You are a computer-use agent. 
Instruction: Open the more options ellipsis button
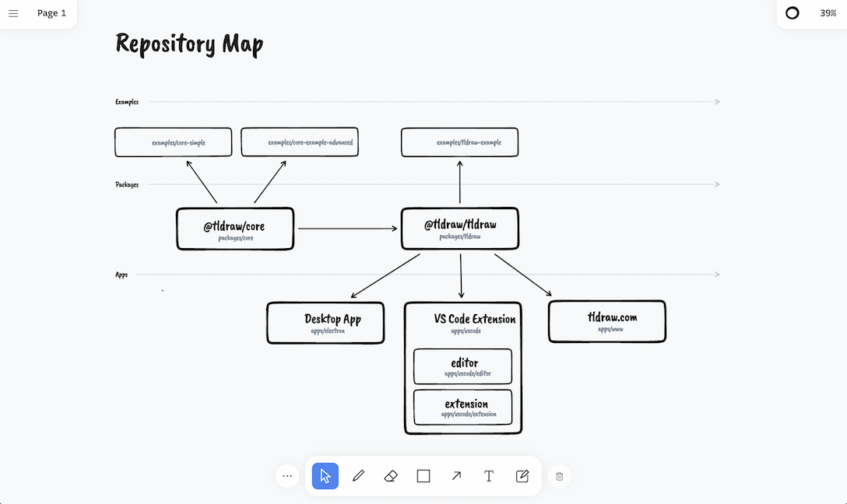pyautogui.click(x=287, y=476)
